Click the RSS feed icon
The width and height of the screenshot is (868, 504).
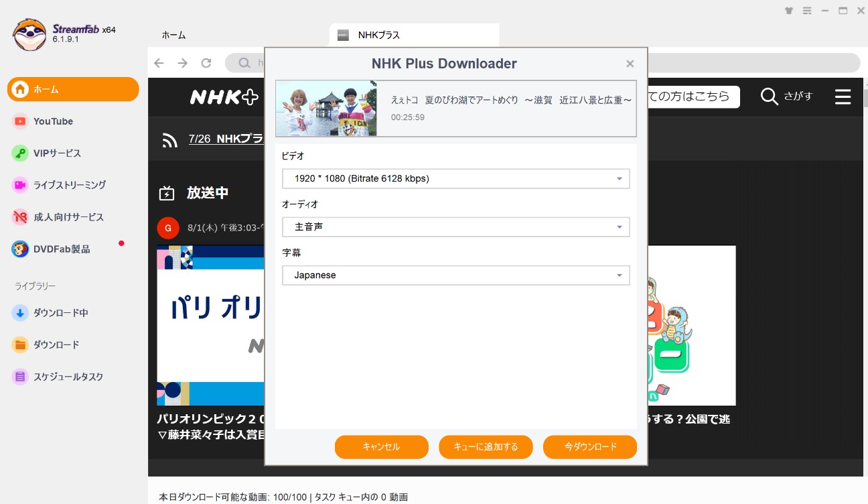169,139
